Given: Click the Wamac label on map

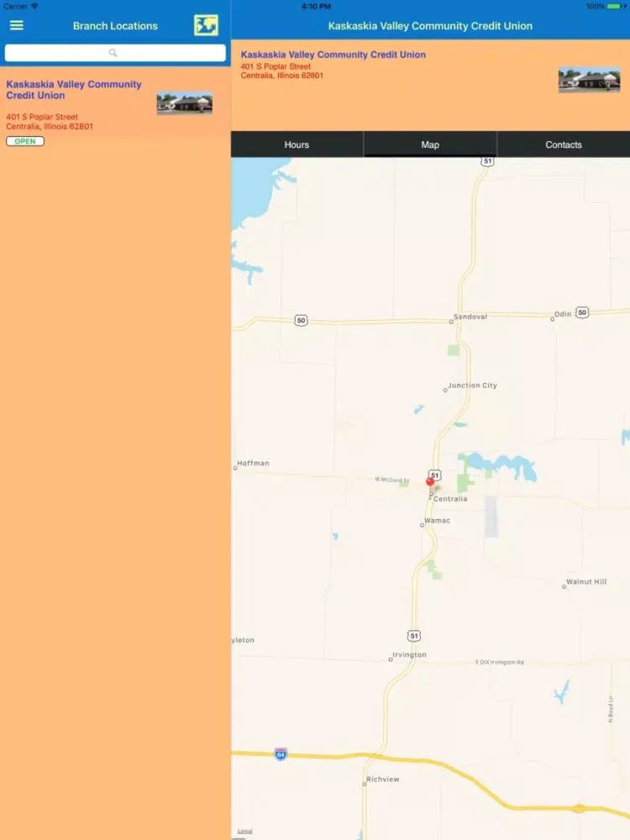Looking at the screenshot, I should tap(437, 520).
